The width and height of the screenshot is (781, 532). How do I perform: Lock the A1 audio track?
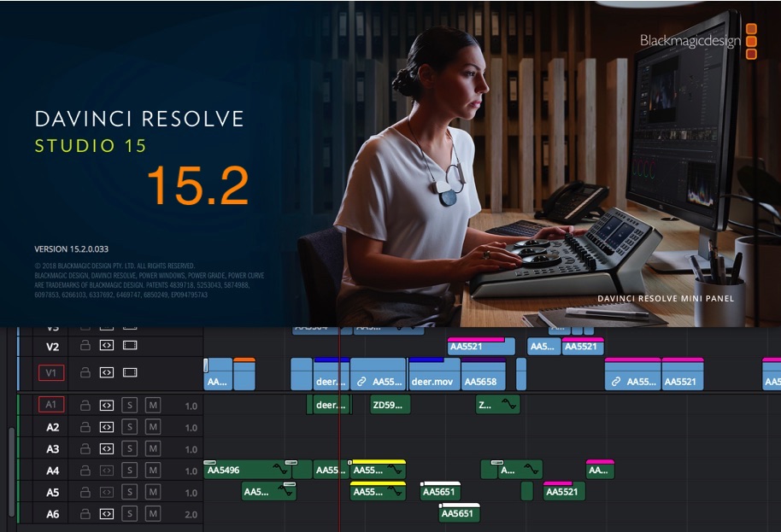point(85,405)
